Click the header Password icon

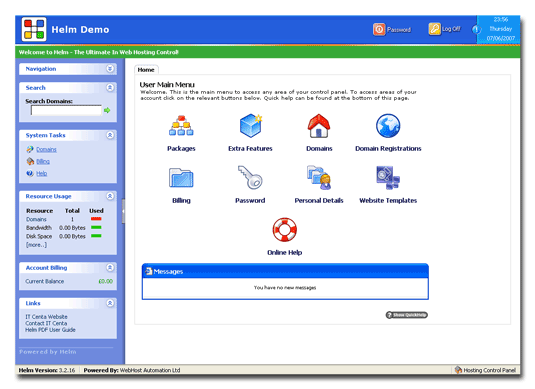[379, 29]
